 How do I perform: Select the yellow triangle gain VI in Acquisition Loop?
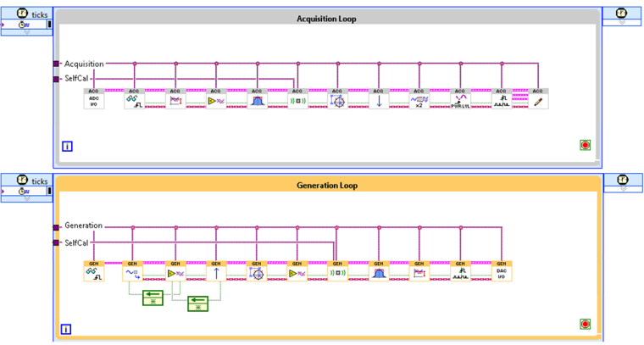pyautogui.click(x=216, y=98)
